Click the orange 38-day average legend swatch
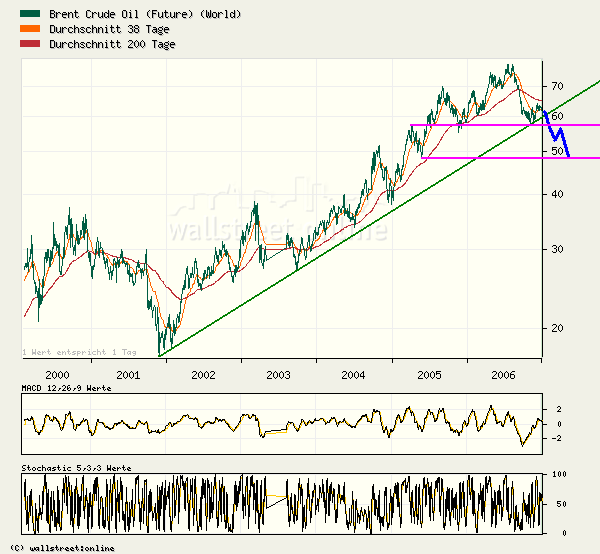This screenshot has width=600, height=554. (33, 30)
